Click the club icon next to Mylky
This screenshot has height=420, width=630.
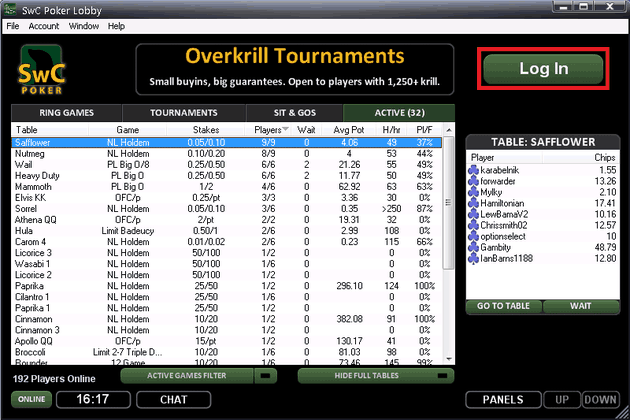[473, 192]
